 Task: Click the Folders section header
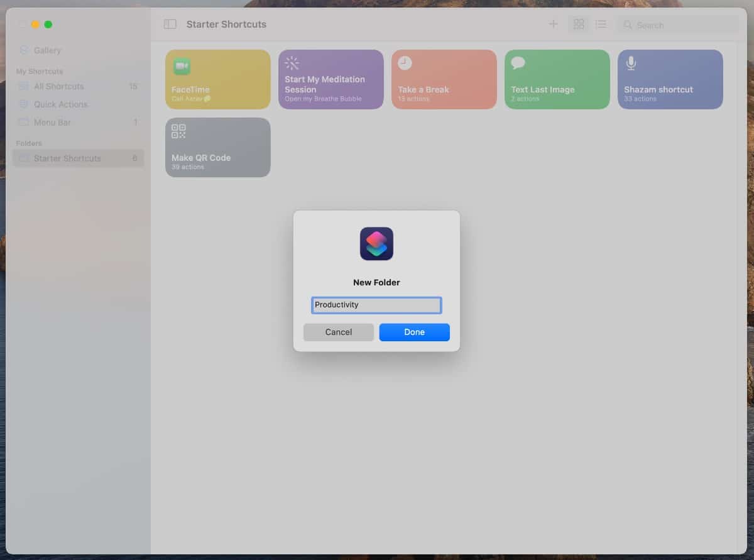(29, 143)
